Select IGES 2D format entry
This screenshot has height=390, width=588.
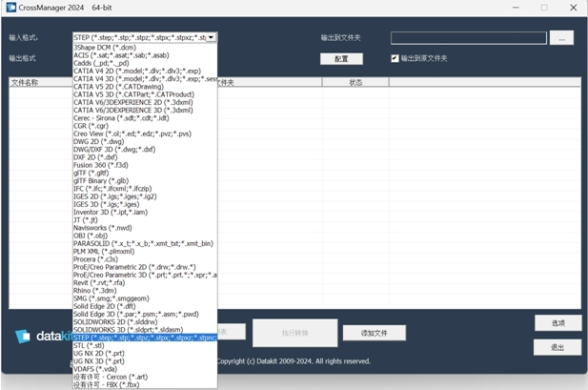145,196
